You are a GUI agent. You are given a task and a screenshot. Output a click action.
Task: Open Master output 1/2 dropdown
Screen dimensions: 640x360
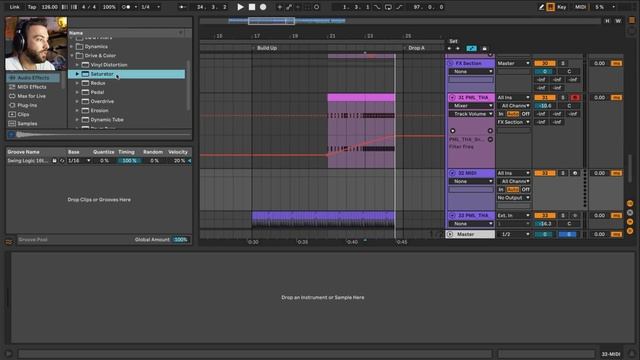tap(513, 234)
